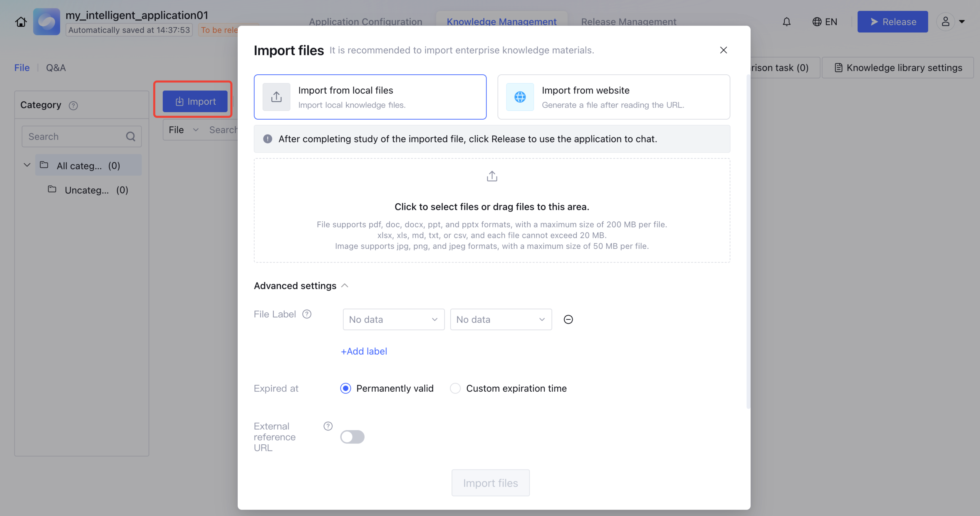Click the Category help question mark

tap(73, 105)
